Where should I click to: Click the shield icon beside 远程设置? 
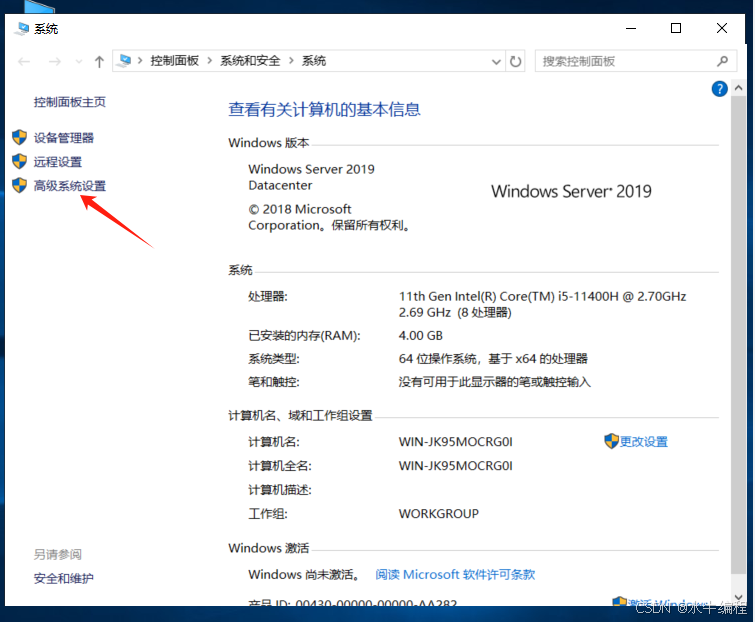(x=19, y=161)
